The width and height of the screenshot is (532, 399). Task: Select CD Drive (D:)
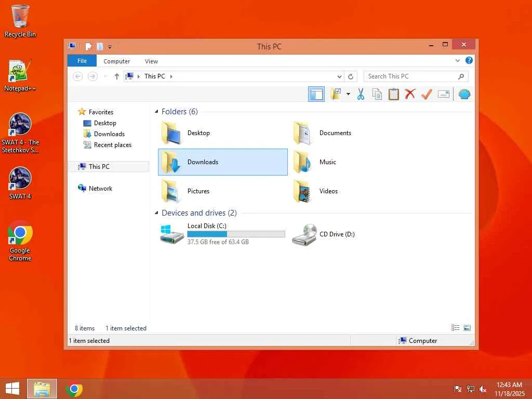click(354, 234)
